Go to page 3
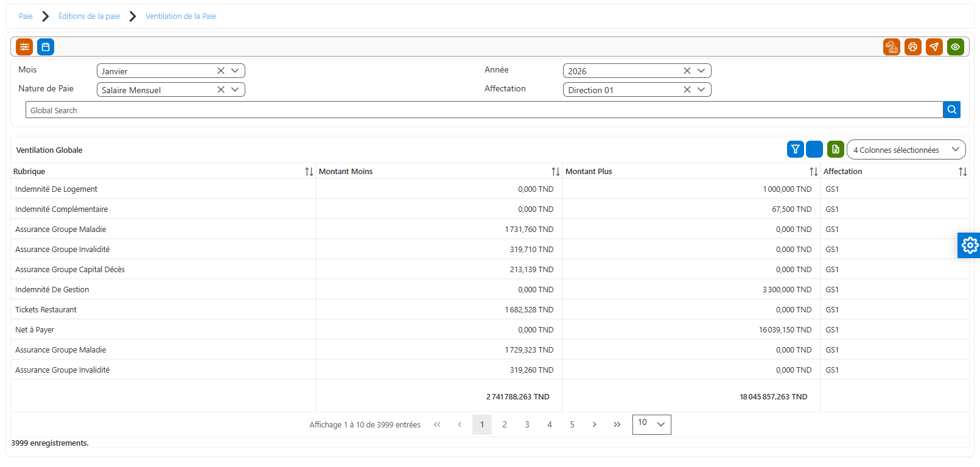 pos(527,424)
